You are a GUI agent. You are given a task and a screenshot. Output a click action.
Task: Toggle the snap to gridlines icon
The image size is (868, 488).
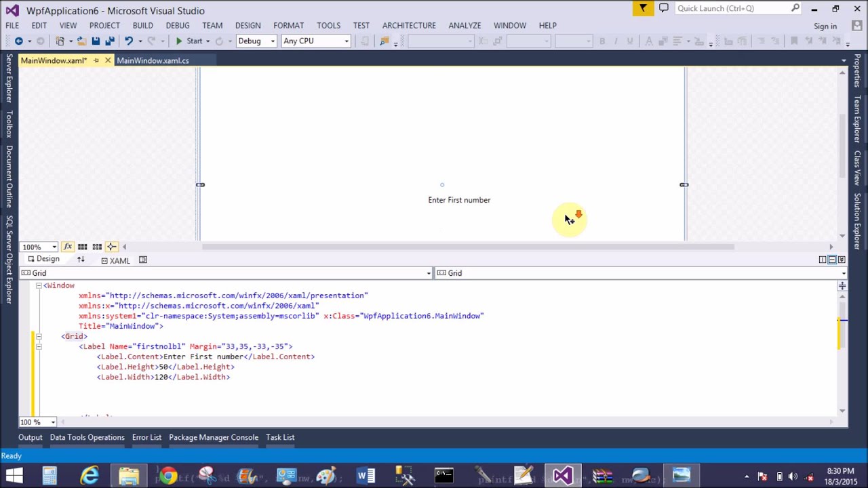click(x=97, y=247)
